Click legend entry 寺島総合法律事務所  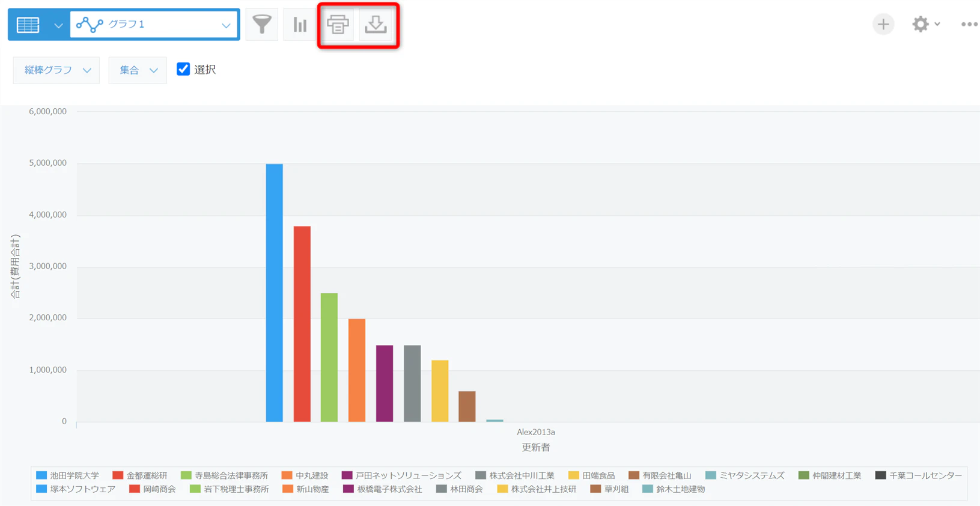[x=225, y=475]
